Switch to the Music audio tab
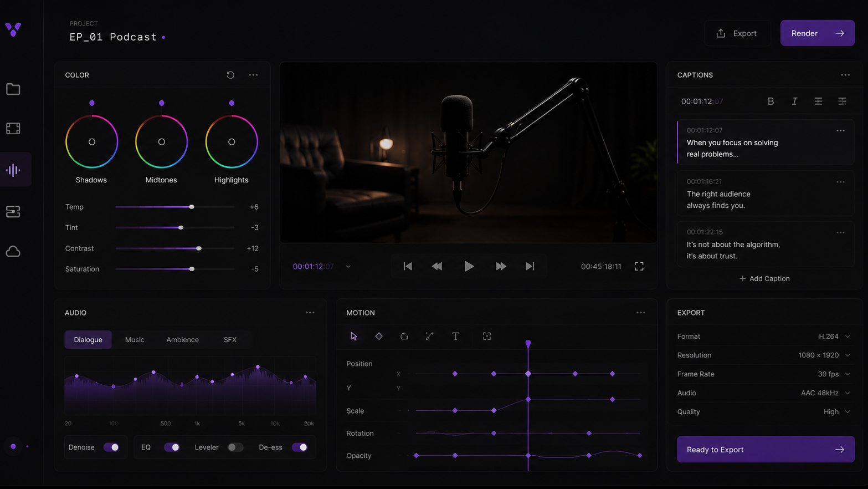 [x=135, y=340]
